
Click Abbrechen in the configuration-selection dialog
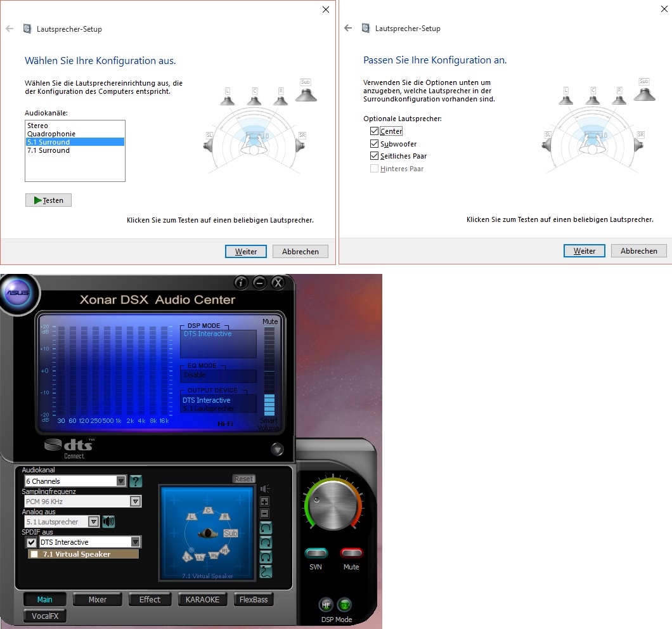click(300, 251)
